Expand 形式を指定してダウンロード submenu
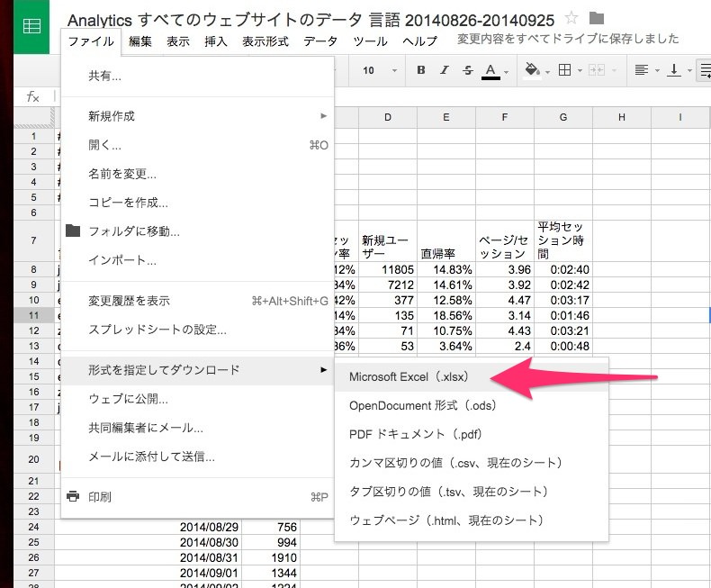 198,370
